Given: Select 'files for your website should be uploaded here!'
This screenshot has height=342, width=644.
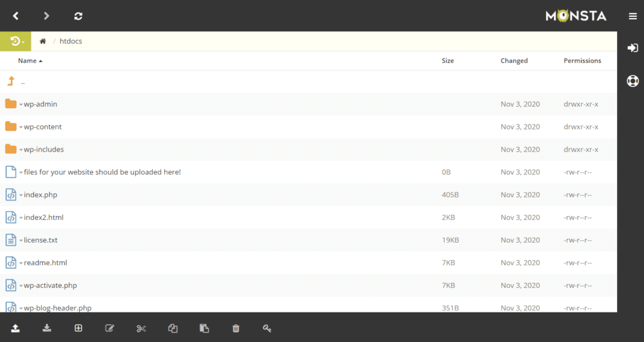Looking at the screenshot, I should 103,172.
